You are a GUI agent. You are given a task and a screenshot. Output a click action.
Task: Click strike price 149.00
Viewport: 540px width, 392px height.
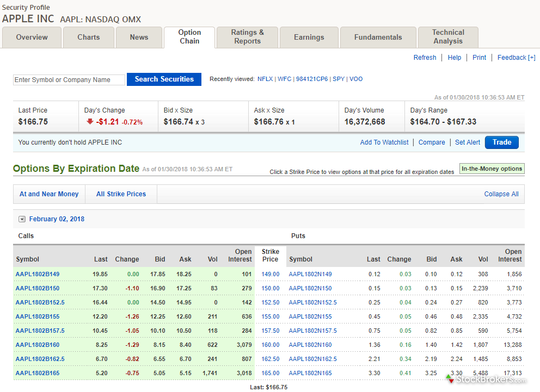coord(271,274)
